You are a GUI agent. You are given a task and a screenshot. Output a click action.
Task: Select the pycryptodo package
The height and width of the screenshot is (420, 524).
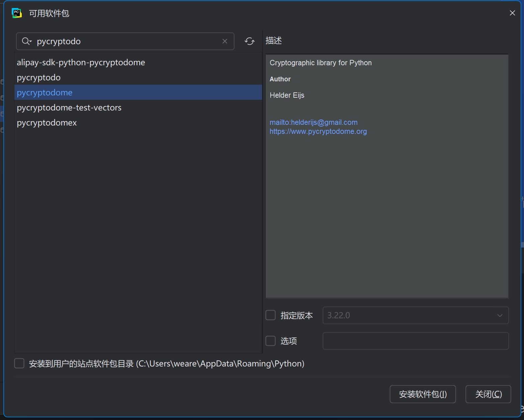(138, 77)
